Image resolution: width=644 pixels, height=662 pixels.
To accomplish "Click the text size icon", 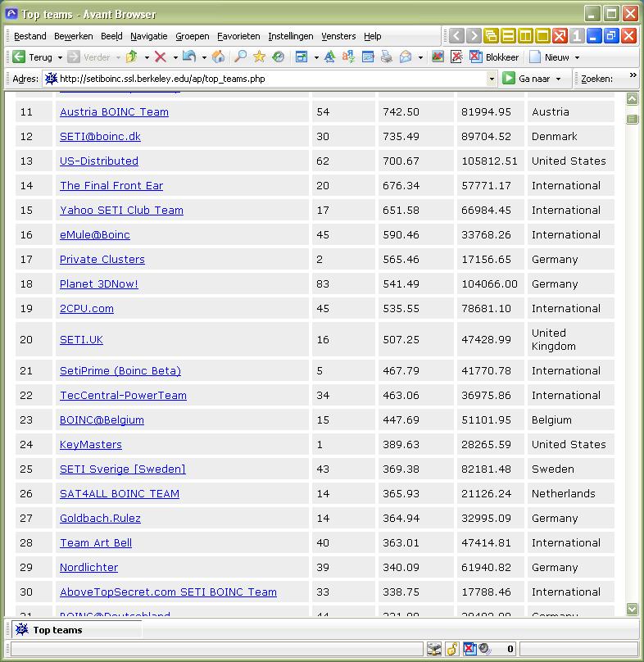I will 330,57.
